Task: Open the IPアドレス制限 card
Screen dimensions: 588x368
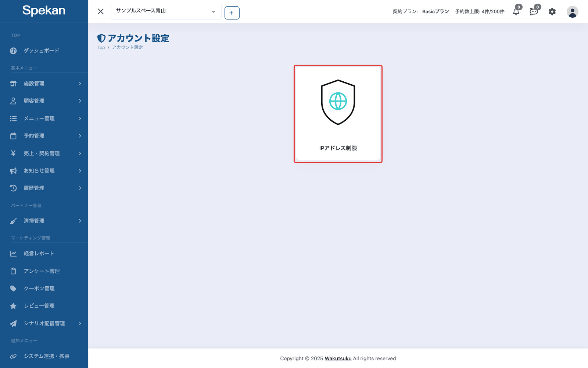Action: (x=338, y=114)
